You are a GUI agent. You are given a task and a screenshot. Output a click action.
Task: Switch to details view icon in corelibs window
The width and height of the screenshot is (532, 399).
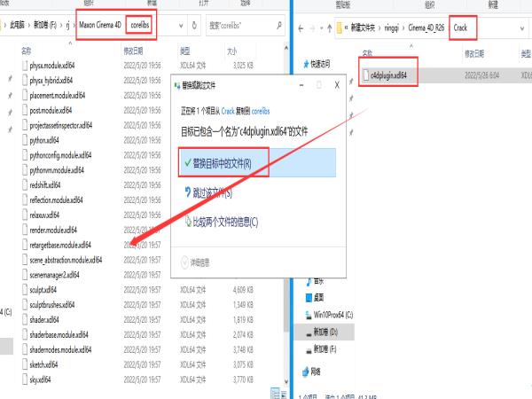tap(275, 394)
